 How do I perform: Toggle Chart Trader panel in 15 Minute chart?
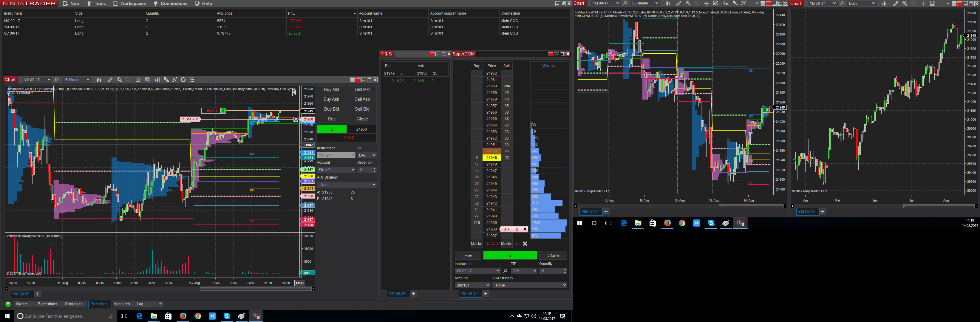point(157,80)
